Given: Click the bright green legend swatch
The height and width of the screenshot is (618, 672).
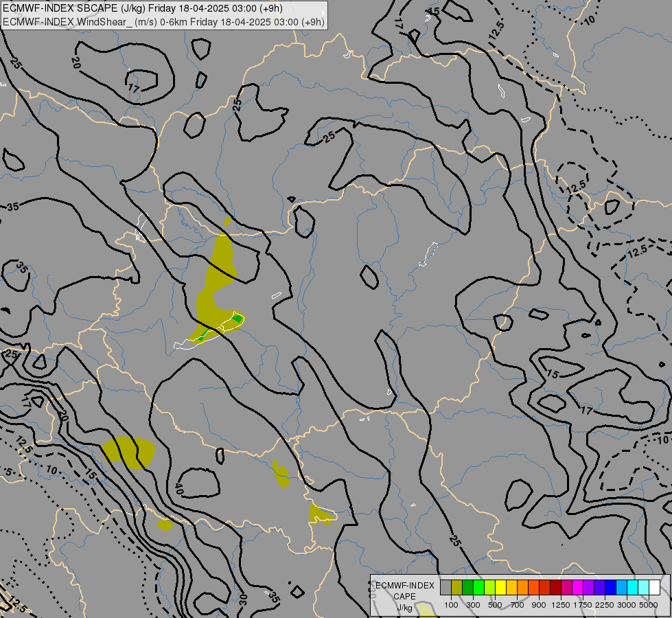Looking at the screenshot, I should (479, 588).
